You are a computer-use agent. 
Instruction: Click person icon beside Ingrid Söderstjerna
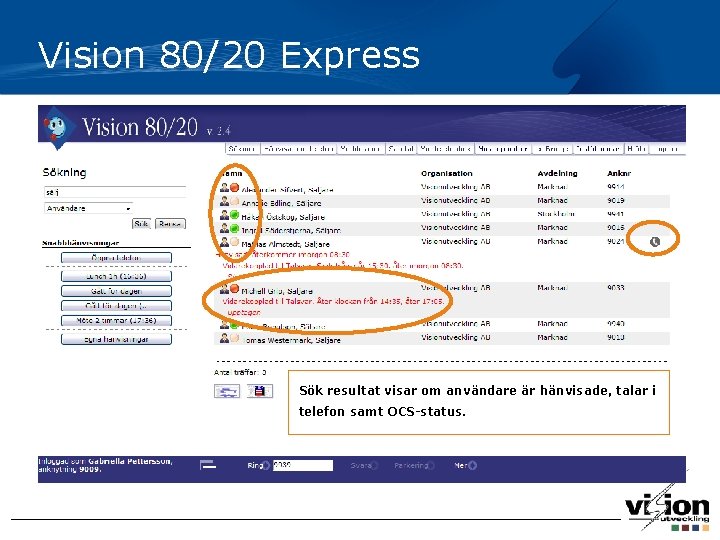pyautogui.click(x=224, y=228)
